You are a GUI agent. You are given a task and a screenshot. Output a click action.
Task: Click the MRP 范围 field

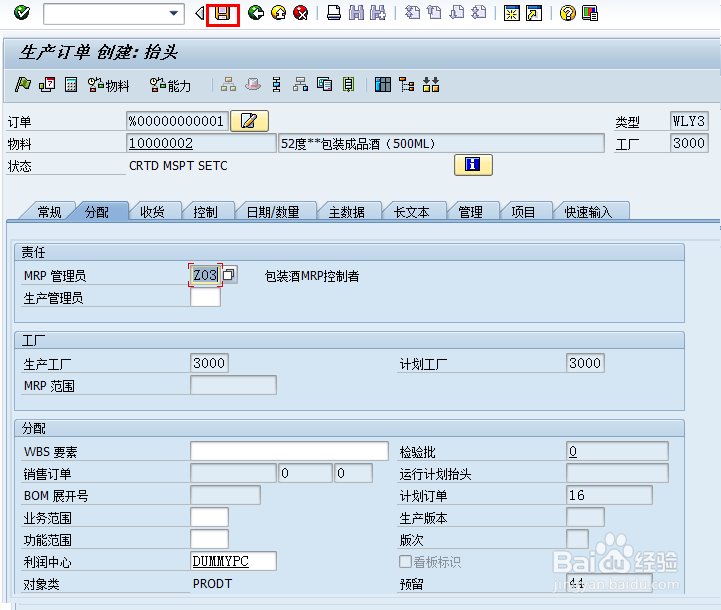pos(233,385)
